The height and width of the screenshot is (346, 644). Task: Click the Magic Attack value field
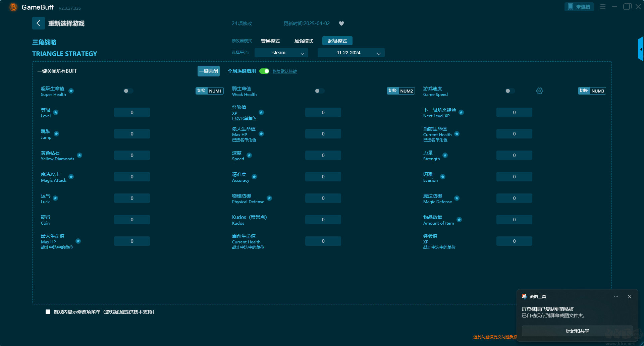click(x=132, y=177)
